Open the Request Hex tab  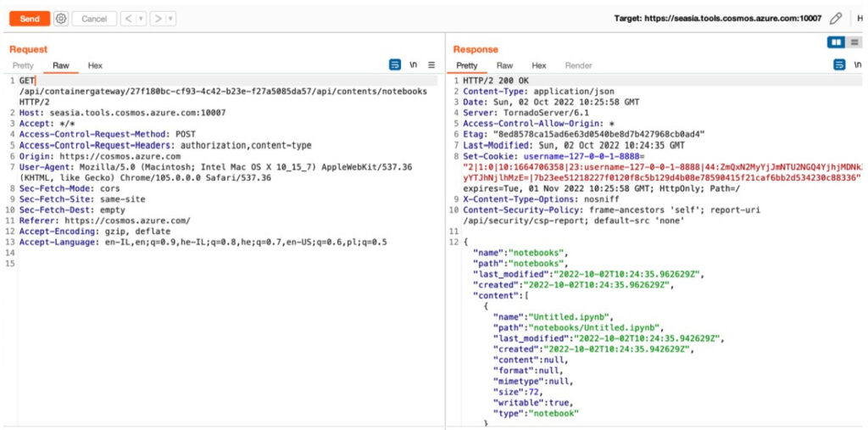tap(95, 65)
